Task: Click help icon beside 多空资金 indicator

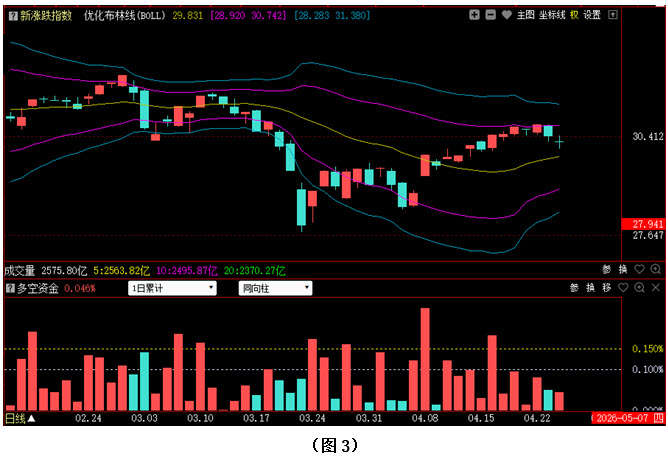Action: tap(10, 288)
